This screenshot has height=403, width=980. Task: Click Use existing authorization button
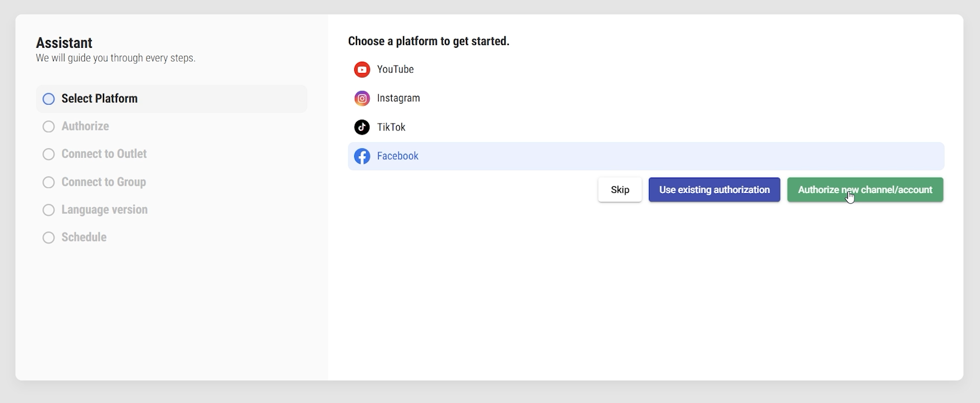click(714, 190)
